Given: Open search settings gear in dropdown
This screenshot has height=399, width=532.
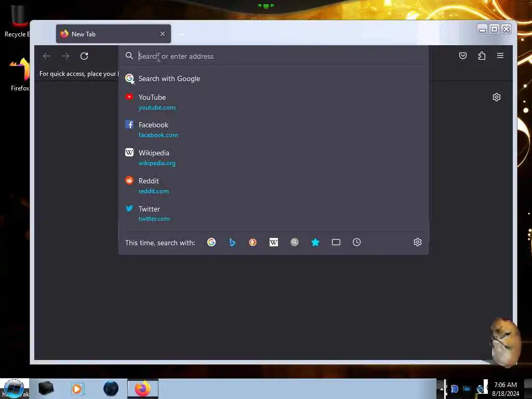Looking at the screenshot, I should [x=418, y=242].
